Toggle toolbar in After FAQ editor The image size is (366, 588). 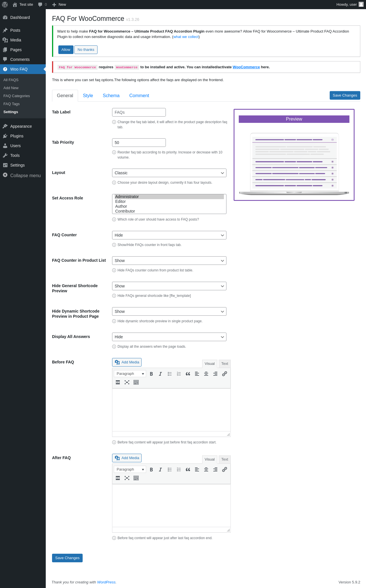[136, 478]
